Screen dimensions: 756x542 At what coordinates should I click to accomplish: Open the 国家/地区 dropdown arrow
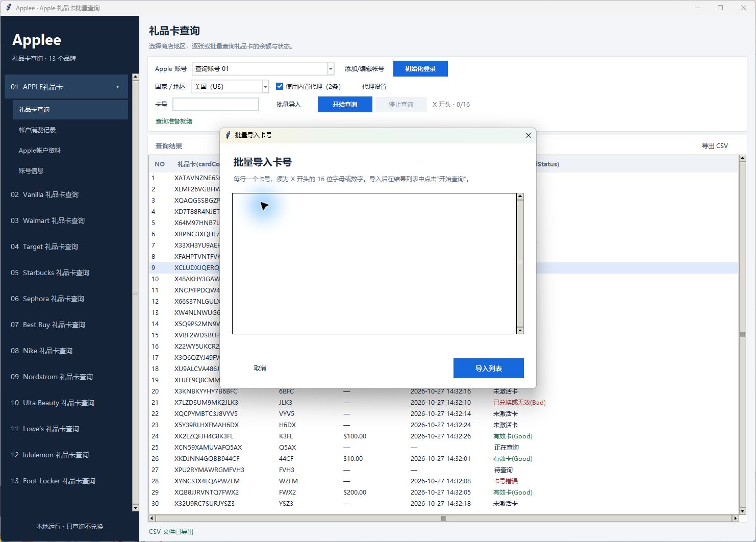click(x=265, y=87)
